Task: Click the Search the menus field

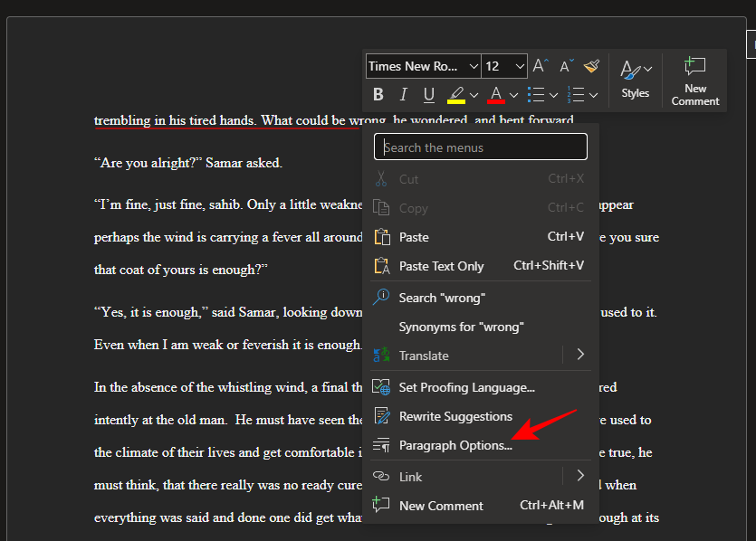Action: 480,147
